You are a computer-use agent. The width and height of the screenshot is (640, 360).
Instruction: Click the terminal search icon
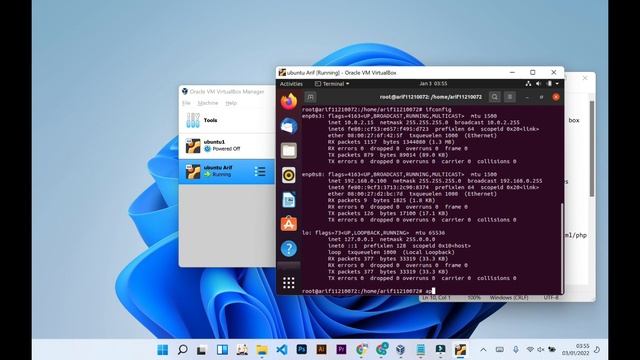pos(495,97)
